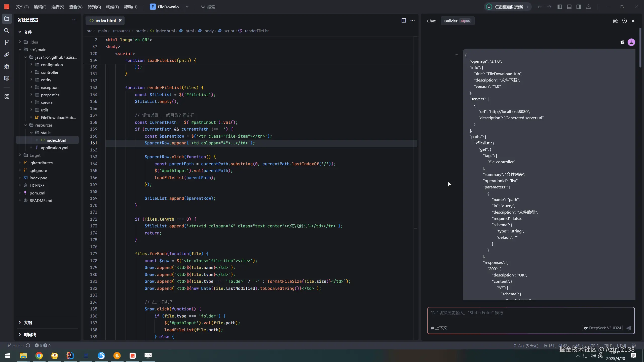Toggle the bottom panel layout button
Screen dimensions: 644x362
coord(569,7)
